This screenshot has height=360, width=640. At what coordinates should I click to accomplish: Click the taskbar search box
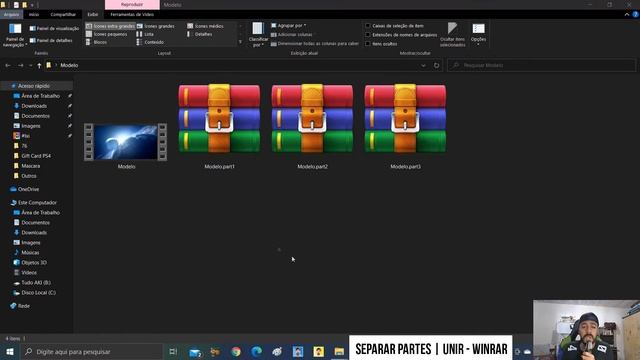coord(91,351)
